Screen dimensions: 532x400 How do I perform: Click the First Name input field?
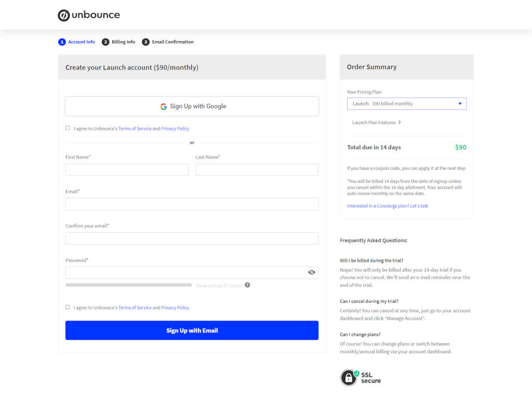coord(127,170)
